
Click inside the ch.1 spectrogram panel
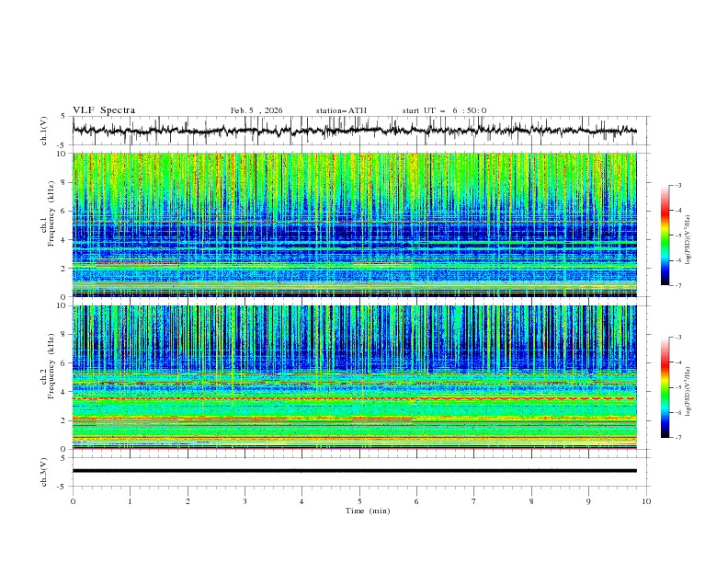(x=354, y=224)
